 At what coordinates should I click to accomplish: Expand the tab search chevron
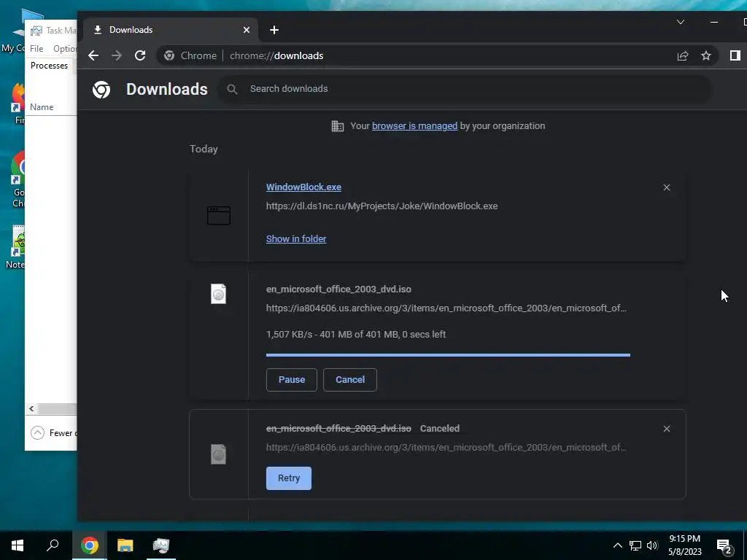point(681,22)
